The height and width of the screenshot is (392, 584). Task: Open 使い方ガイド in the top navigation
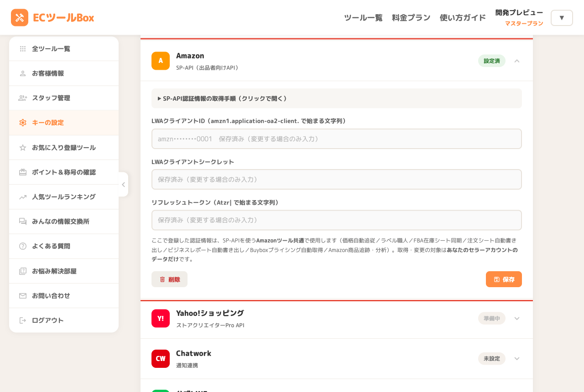point(463,18)
